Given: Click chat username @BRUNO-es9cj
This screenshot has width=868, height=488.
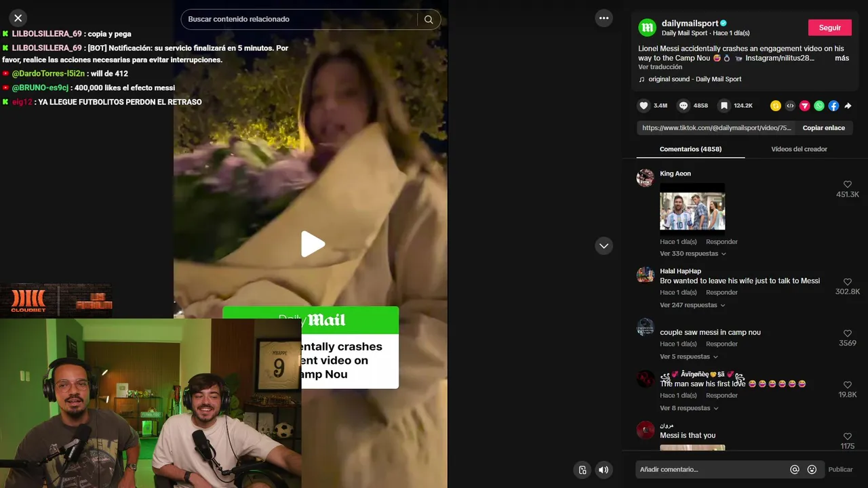Looking at the screenshot, I should tap(40, 88).
